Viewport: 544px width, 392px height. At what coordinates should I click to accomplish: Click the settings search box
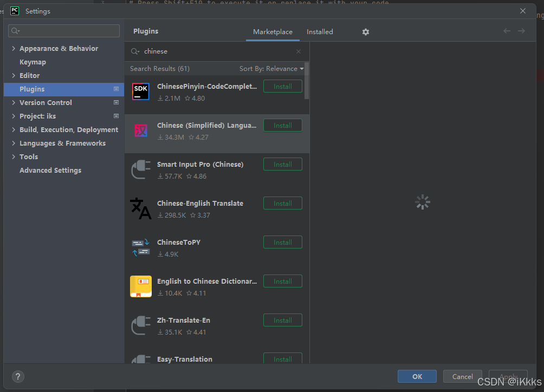pos(64,31)
